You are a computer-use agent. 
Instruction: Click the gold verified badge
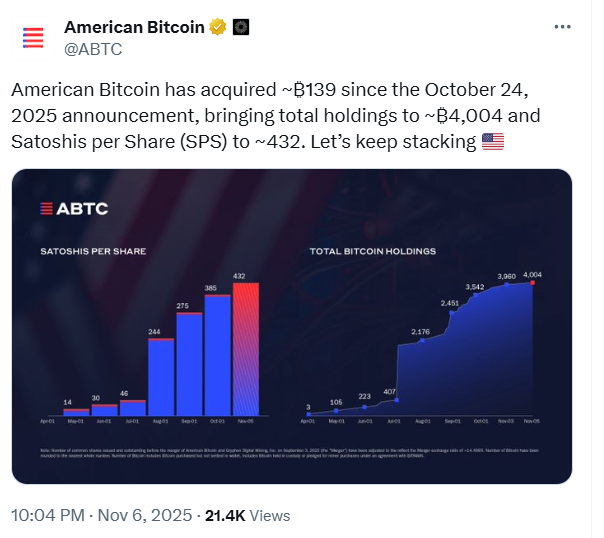click(216, 28)
